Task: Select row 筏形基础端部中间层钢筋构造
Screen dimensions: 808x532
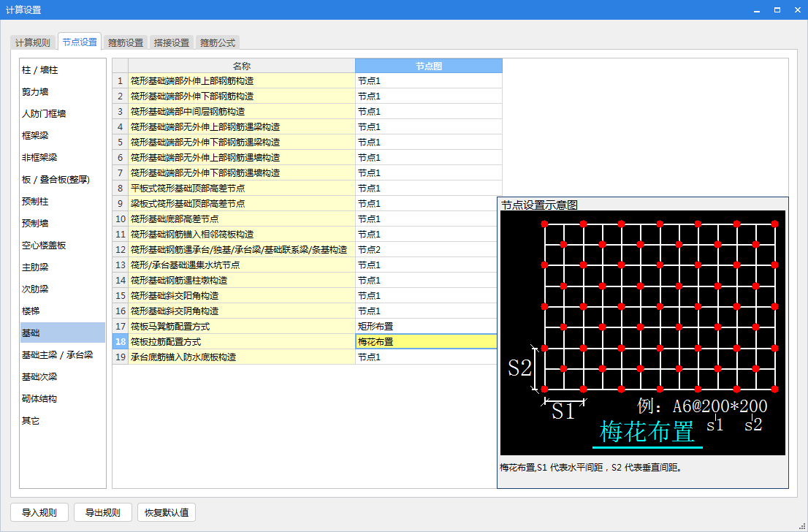Action: 242,111
